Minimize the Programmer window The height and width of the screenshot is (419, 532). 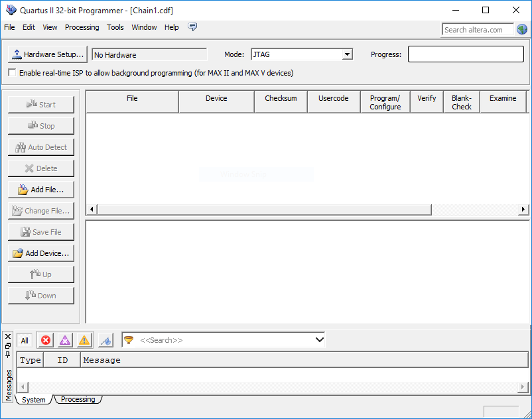pos(455,10)
